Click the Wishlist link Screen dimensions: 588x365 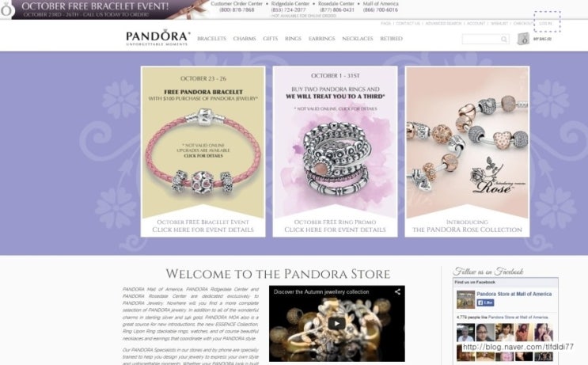pos(499,23)
